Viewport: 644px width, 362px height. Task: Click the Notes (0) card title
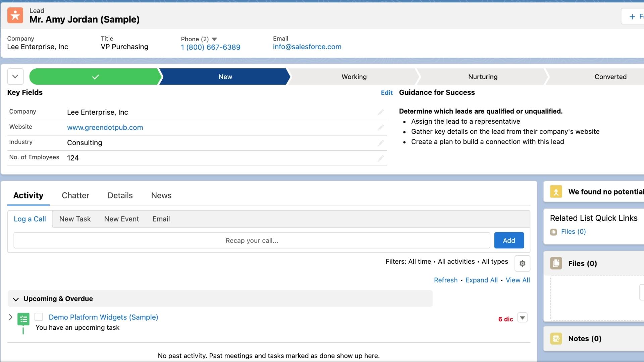click(585, 339)
